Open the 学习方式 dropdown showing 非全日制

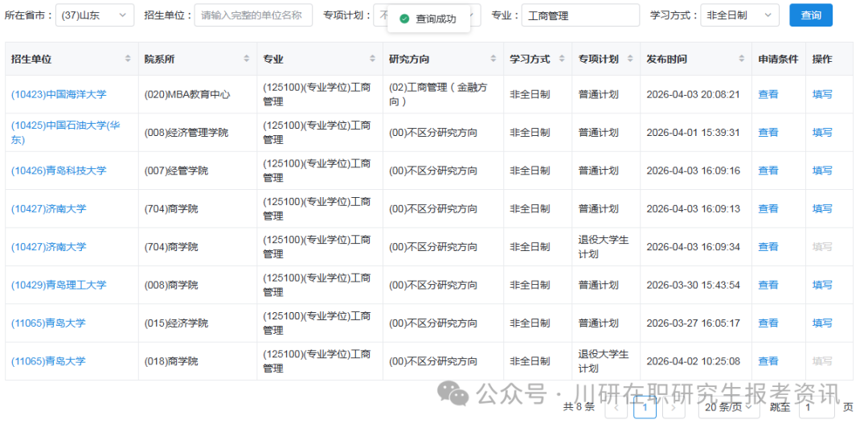(739, 15)
